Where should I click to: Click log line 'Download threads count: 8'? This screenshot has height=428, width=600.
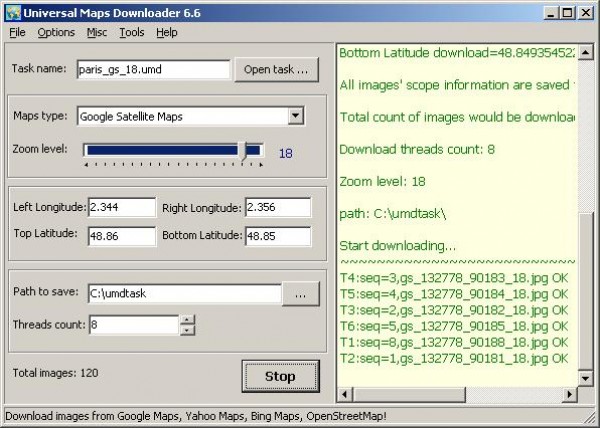click(x=417, y=149)
